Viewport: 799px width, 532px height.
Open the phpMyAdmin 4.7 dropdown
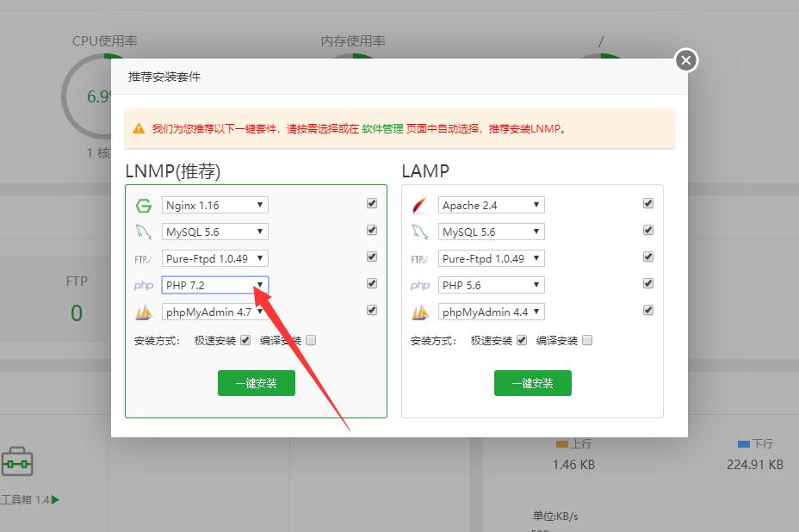point(215,312)
